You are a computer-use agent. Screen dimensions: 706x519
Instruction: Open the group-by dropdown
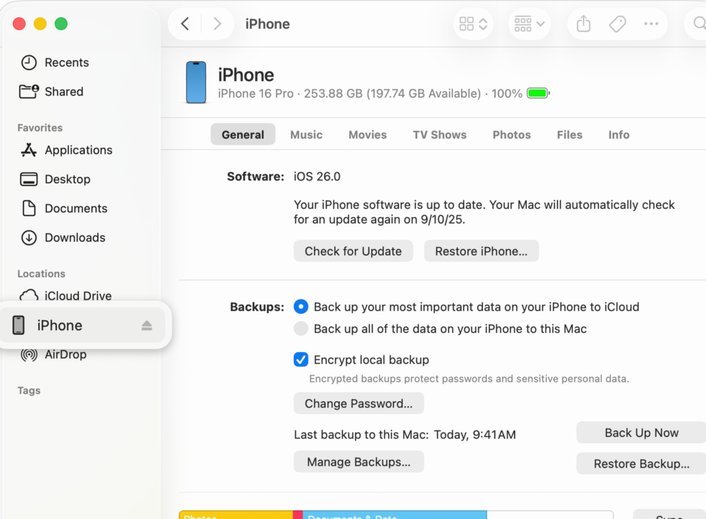point(529,24)
